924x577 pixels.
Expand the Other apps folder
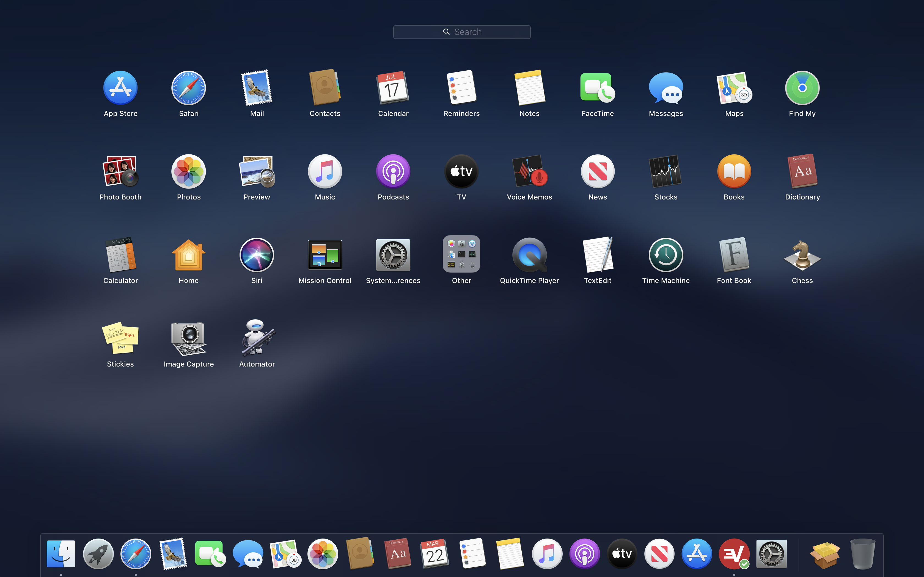coord(461,254)
